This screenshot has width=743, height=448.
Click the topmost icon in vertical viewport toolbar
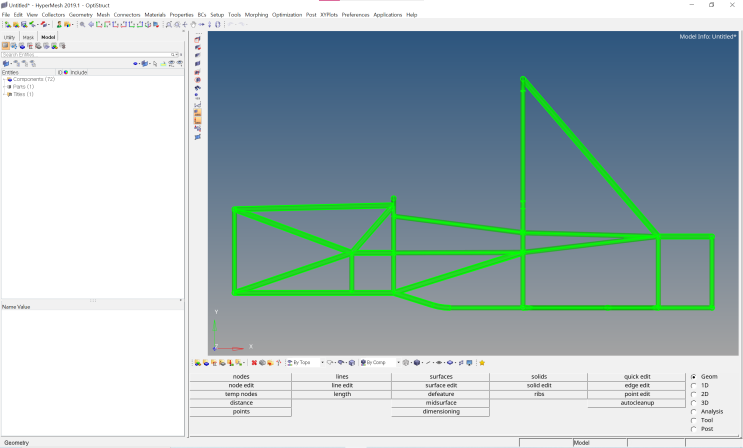coord(197,38)
